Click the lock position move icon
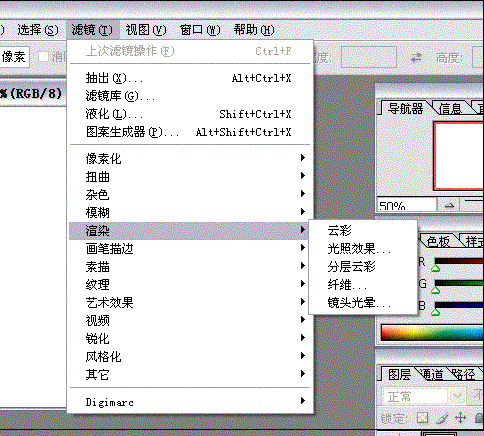484x436 pixels. tap(460, 418)
